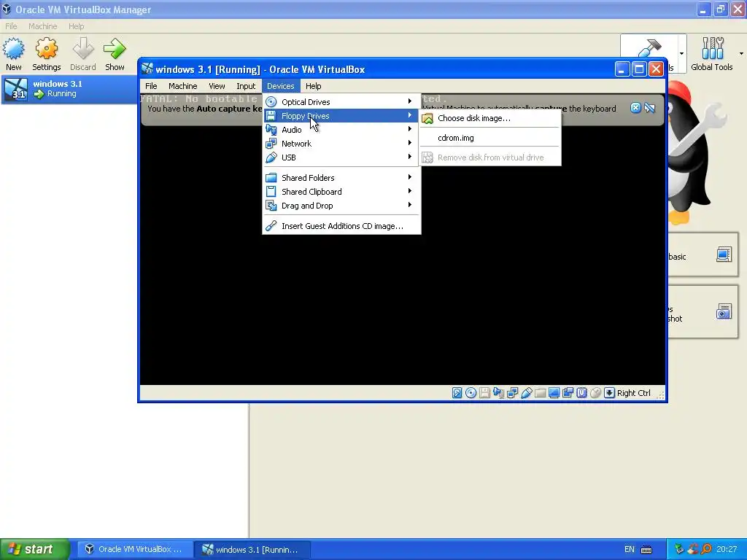Click the Machine Tools hammer icon
The width and height of the screenshot is (747, 560).
point(649,47)
